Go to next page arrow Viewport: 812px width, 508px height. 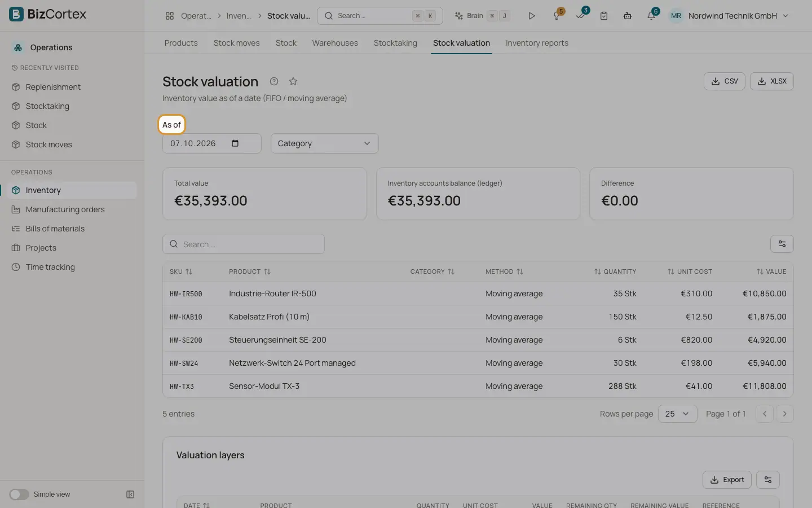(785, 414)
